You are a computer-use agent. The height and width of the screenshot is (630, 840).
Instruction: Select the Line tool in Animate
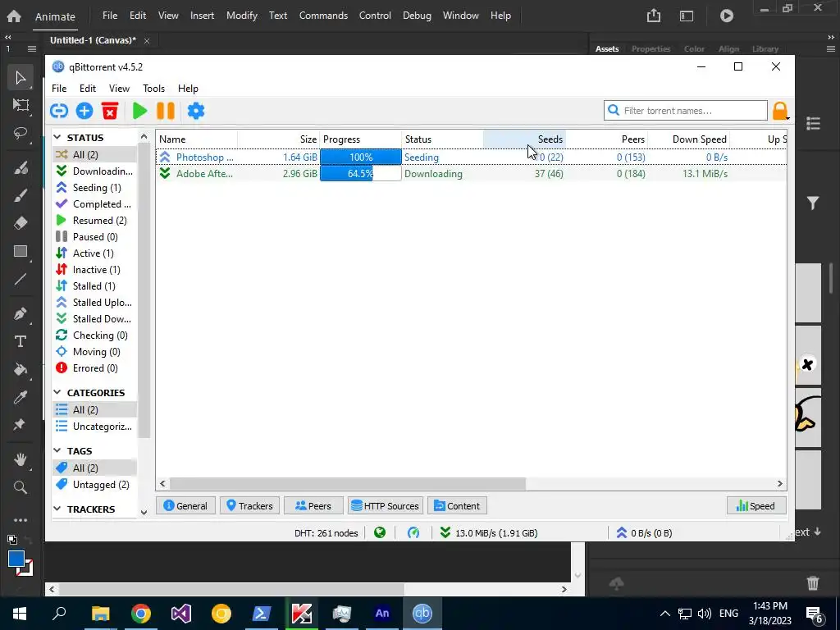point(21,279)
